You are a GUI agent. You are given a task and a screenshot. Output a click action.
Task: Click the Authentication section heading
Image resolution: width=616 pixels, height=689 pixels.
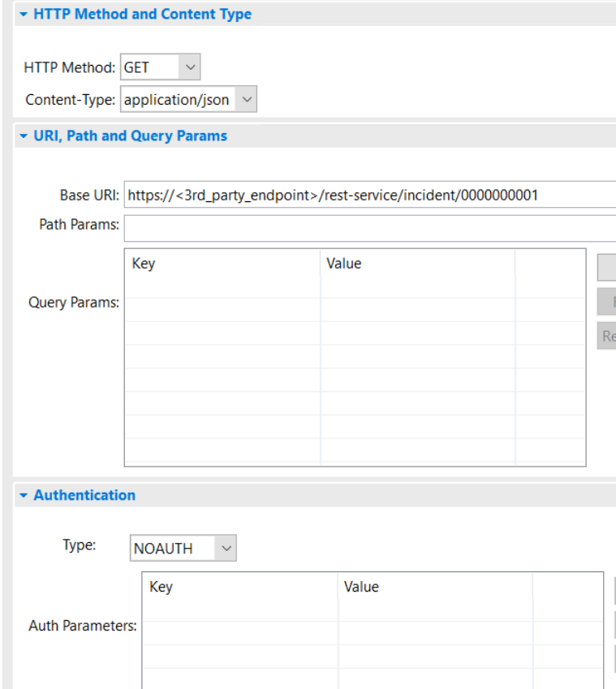84,495
